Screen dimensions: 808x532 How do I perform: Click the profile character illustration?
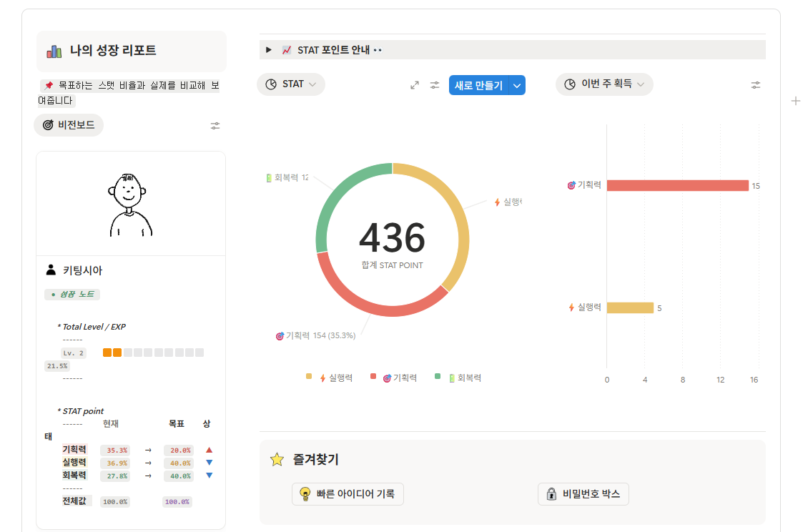pyautogui.click(x=130, y=205)
